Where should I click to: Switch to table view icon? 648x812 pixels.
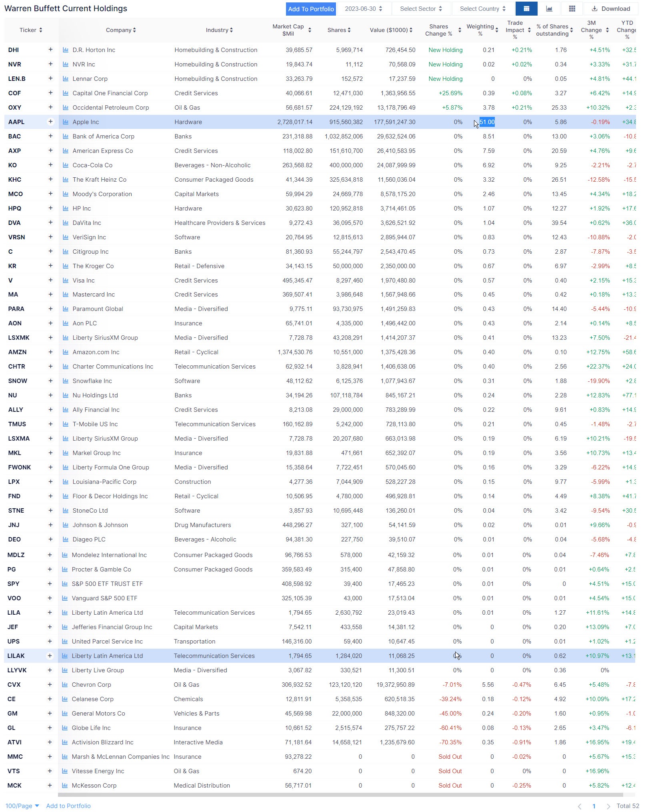point(526,9)
